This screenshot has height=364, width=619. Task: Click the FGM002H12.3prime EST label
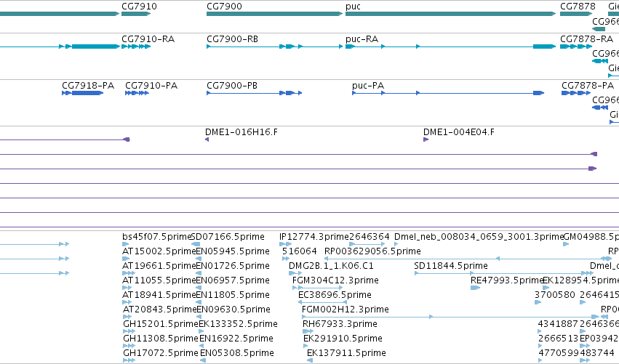pos(346,310)
